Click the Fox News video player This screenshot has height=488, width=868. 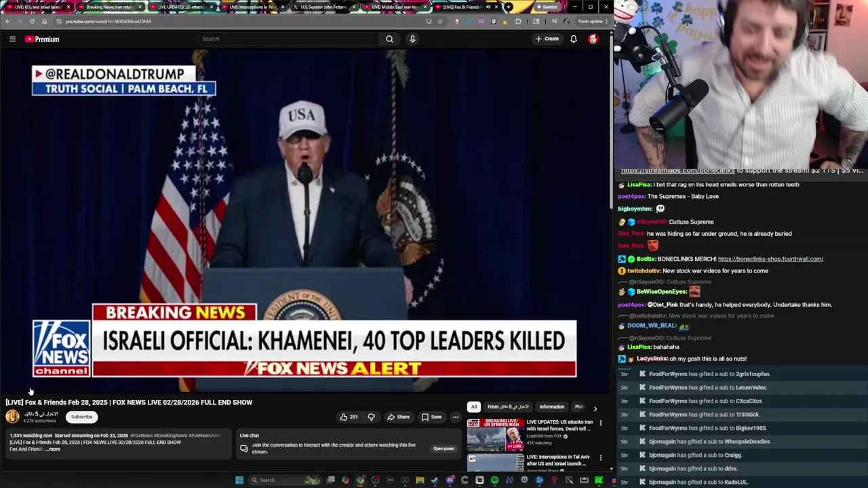click(305, 220)
